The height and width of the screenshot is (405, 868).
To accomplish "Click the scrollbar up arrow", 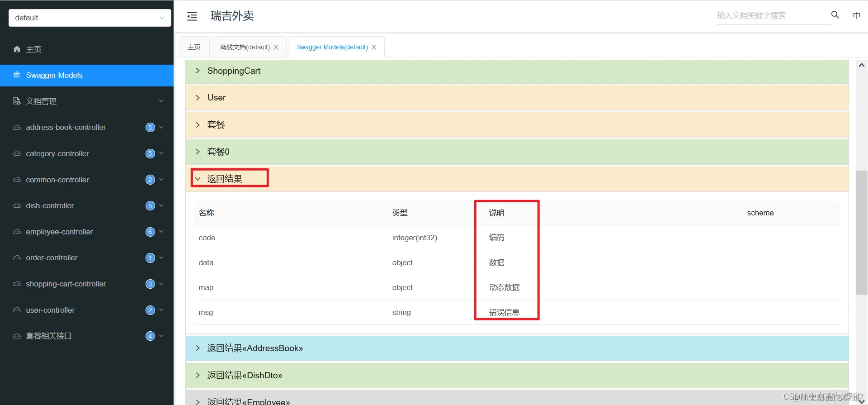I will (862, 66).
